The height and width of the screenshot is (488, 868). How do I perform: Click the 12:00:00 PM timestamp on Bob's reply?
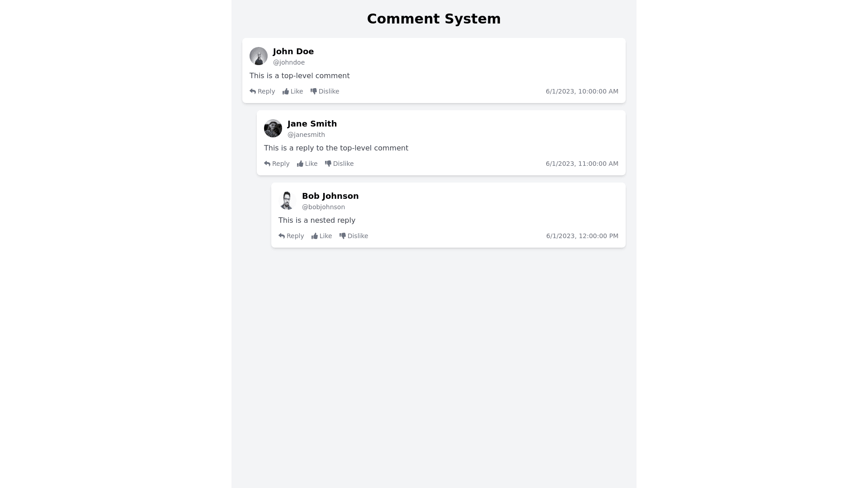pyautogui.click(x=582, y=236)
